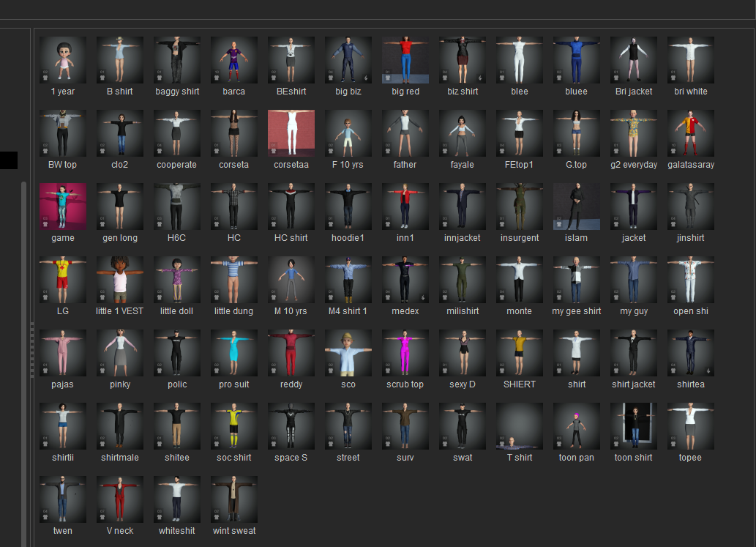Select the 'swat' uniform thumbnail
This screenshot has width=756, height=547.
pos(463,426)
